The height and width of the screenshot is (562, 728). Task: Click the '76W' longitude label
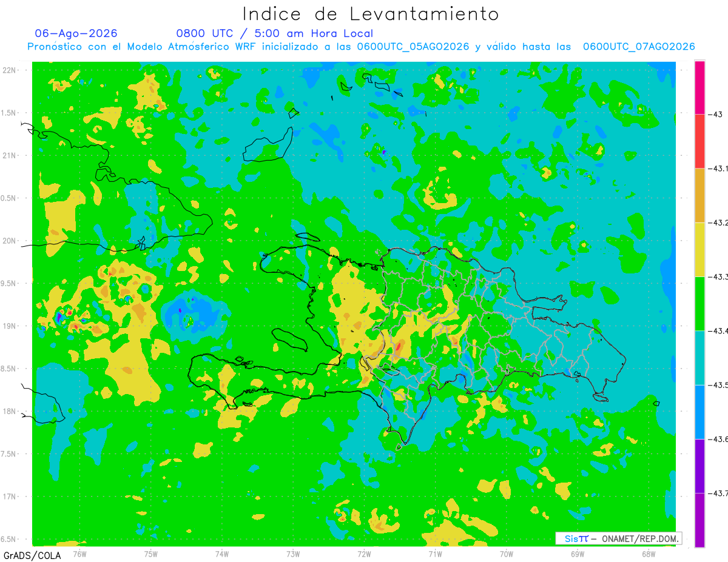(x=79, y=554)
